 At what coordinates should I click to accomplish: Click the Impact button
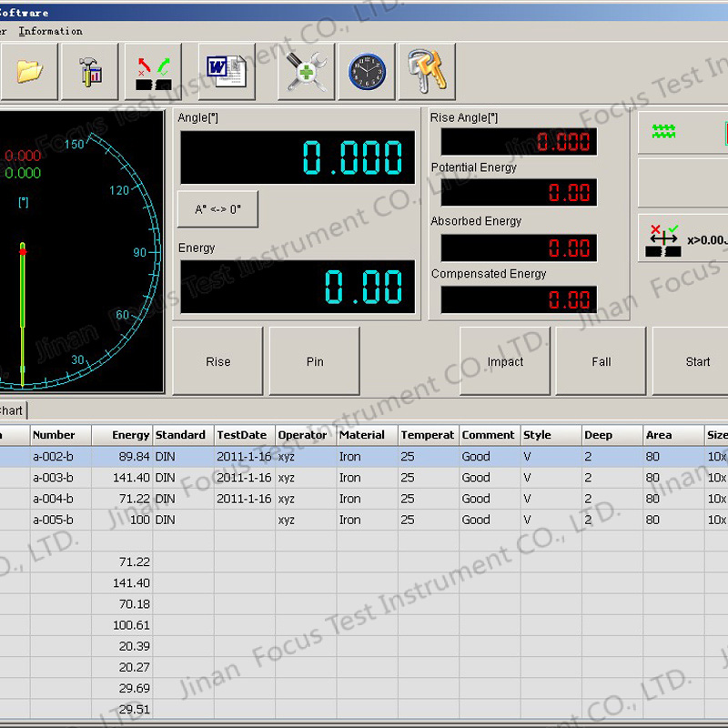tap(505, 361)
